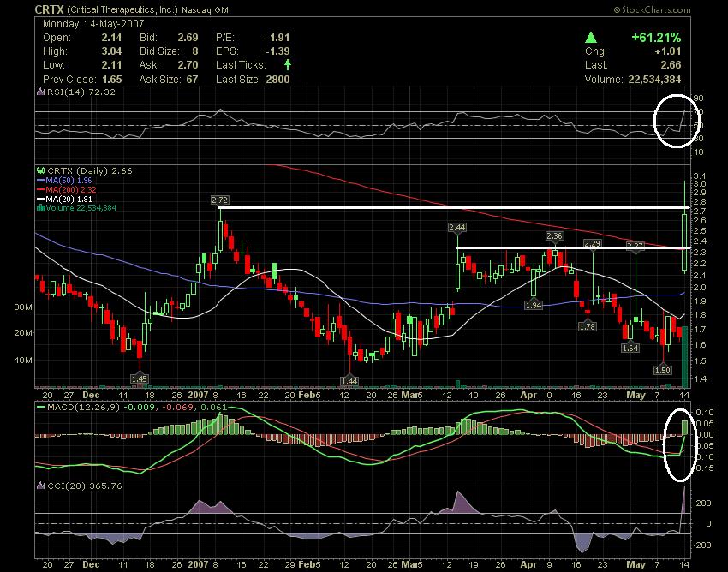Click the MACD histogram value 0.061
728x572 pixels.
point(214,408)
